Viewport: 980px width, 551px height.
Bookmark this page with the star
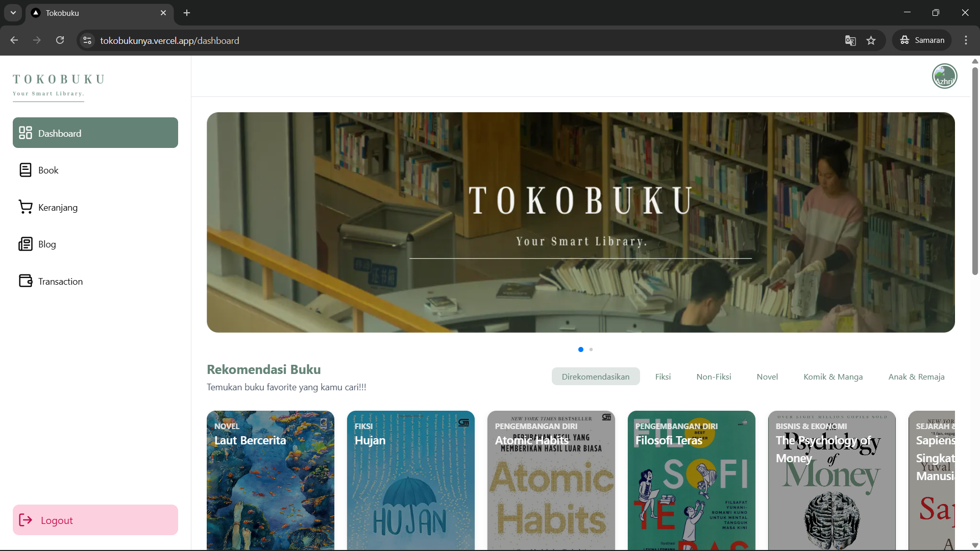coord(871,40)
